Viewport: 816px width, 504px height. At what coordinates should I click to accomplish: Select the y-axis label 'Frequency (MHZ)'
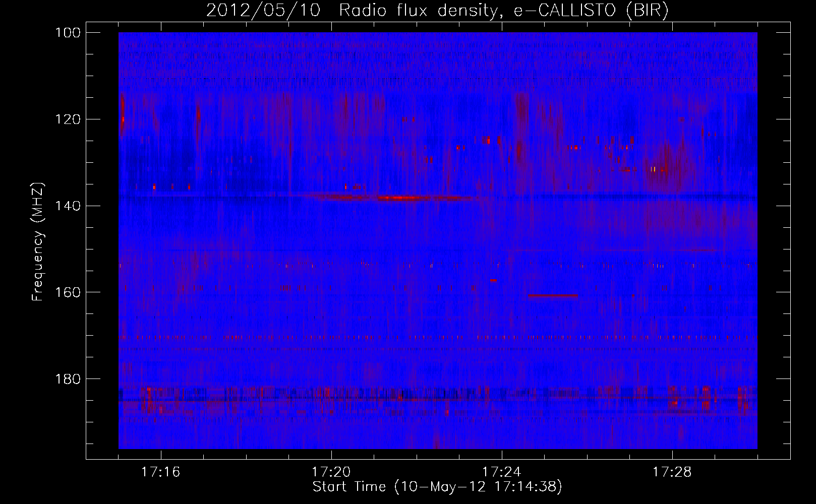[x=38, y=241]
